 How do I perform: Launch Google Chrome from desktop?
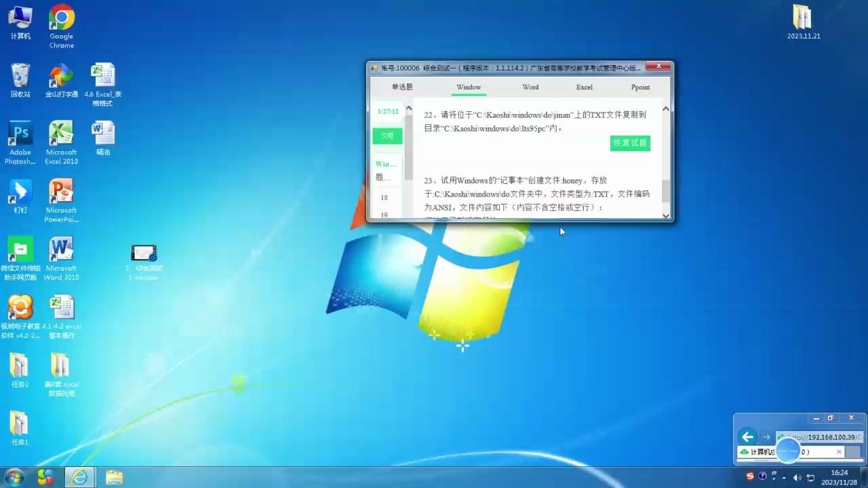coord(61,26)
